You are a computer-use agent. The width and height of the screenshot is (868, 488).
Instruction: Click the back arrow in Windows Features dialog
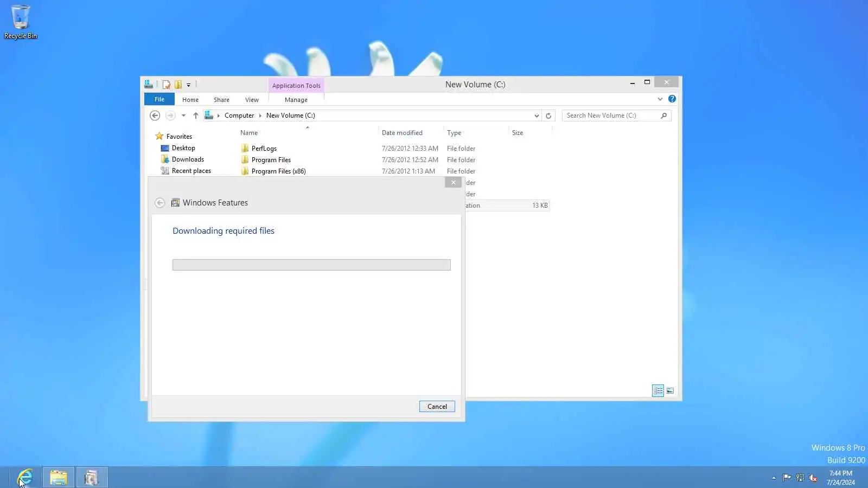(x=159, y=203)
